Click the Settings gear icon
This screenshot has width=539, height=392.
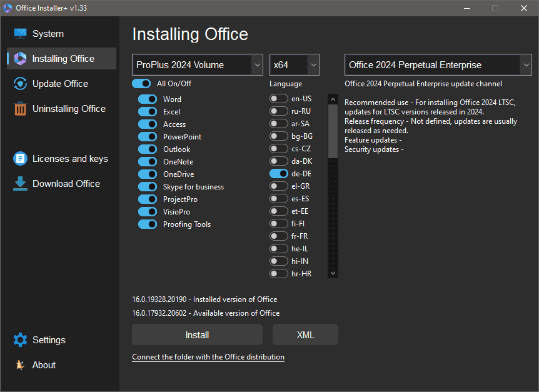(20, 340)
